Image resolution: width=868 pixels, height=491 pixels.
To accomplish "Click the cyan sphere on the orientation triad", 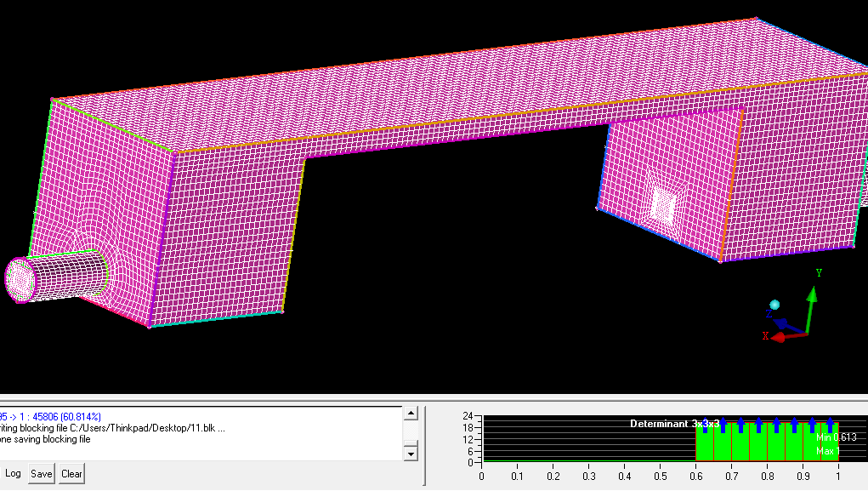I will tap(774, 305).
